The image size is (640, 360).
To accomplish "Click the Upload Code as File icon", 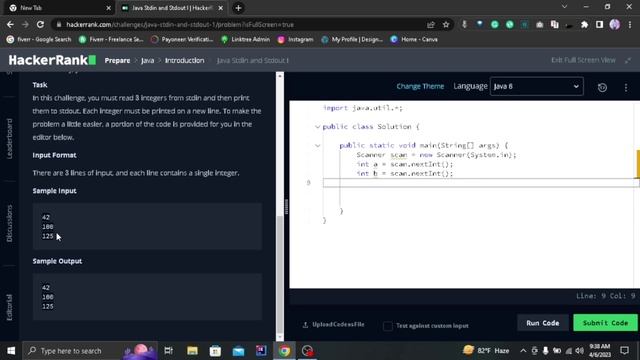I will (305, 325).
